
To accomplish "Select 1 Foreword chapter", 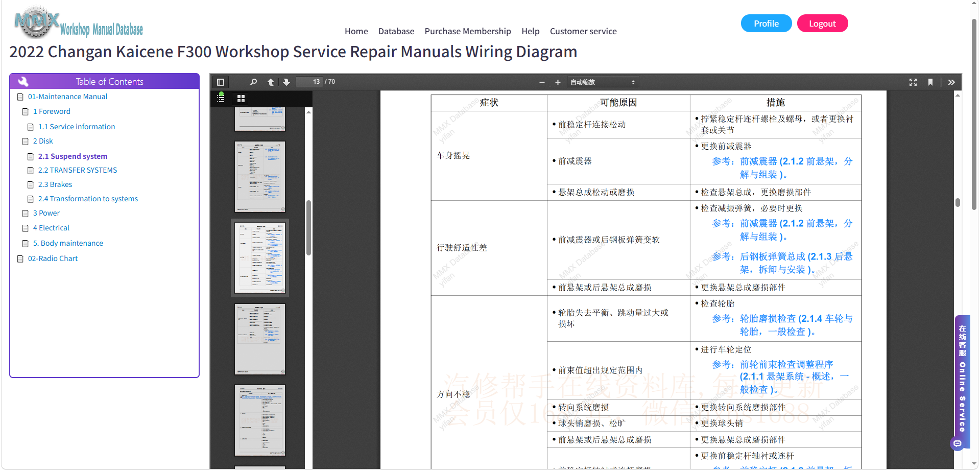I will [x=52, y=111].
